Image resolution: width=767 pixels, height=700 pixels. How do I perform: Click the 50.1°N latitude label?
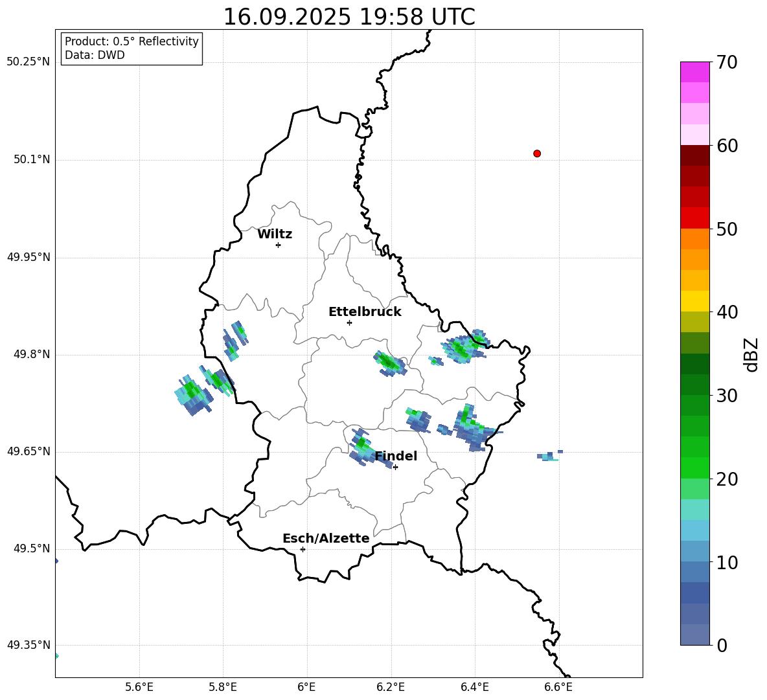(32, 160)
